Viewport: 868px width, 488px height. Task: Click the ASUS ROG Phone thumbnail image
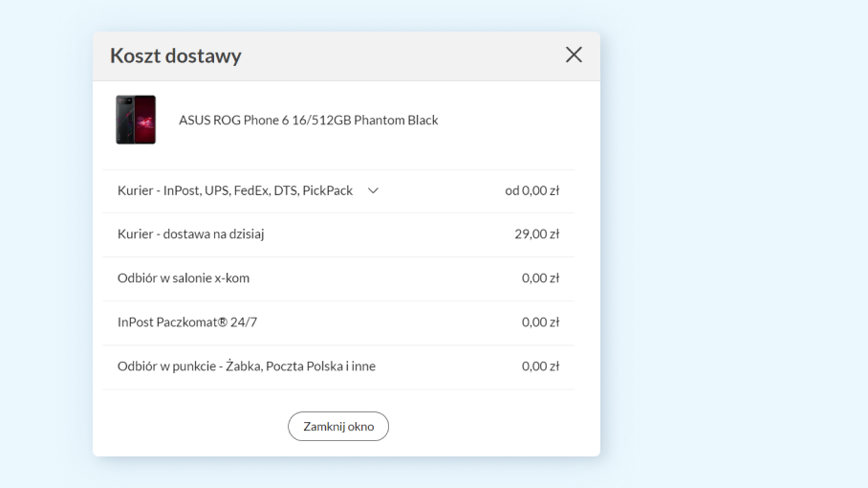tap(136, 120)
